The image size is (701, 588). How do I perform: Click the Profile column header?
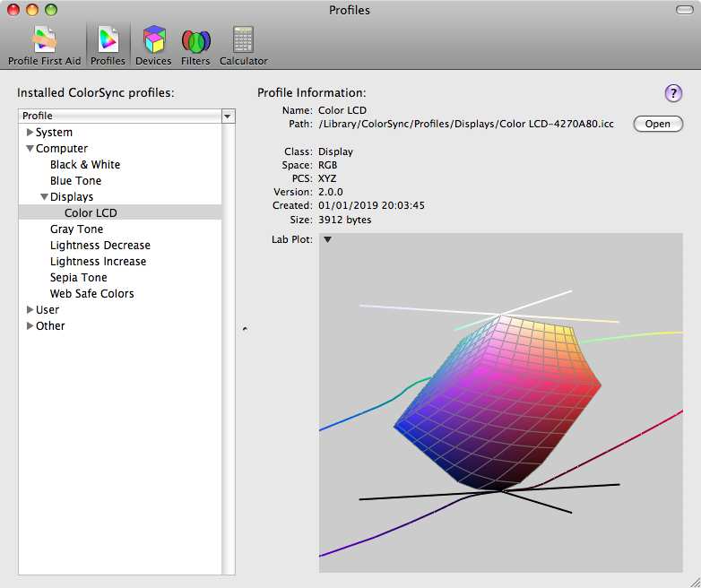pos(120,116)
